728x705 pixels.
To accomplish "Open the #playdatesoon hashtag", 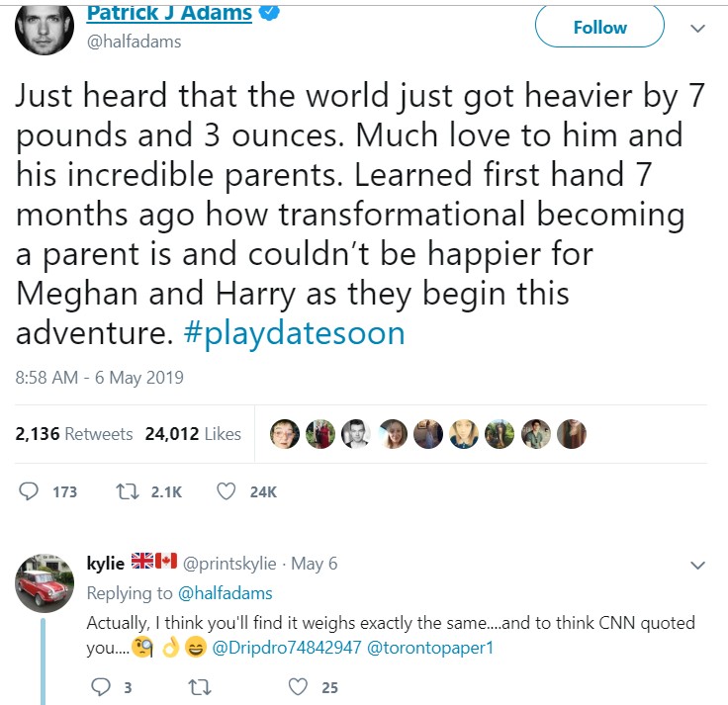I will (295, 333).
